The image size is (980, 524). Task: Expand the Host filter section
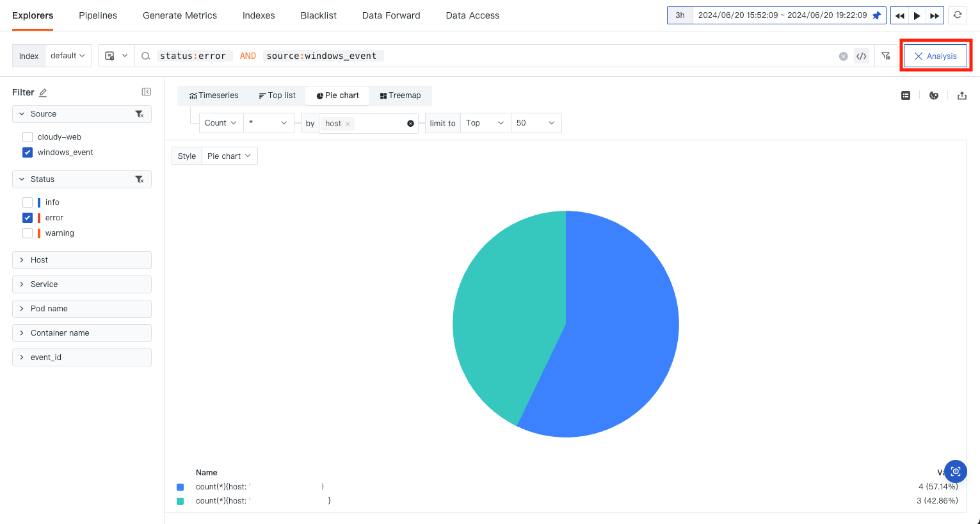pos(82,260)
